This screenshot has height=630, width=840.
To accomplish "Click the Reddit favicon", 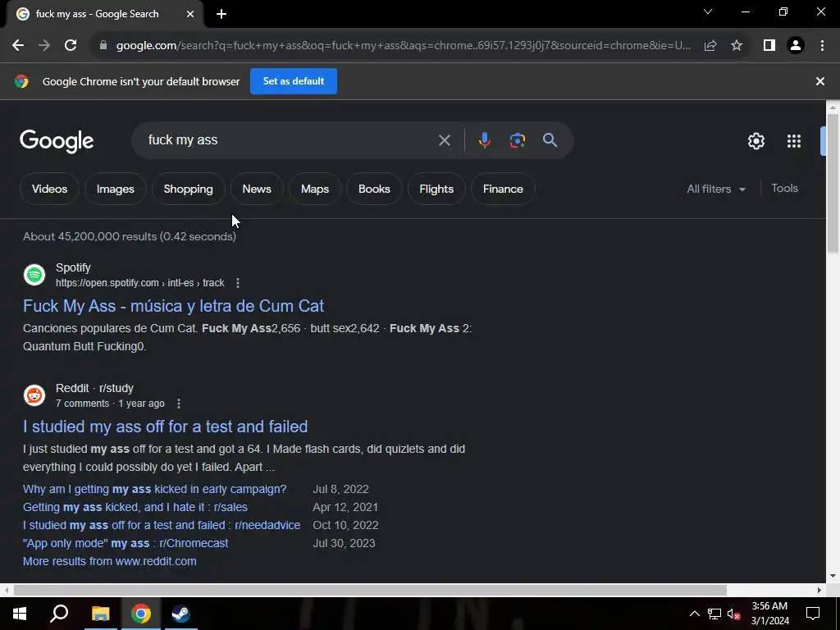I will point(34,395).
